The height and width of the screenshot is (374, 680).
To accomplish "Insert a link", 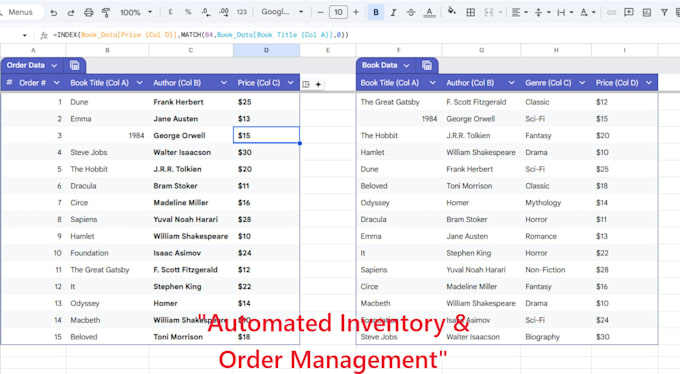I will click(x=611, y=13).
